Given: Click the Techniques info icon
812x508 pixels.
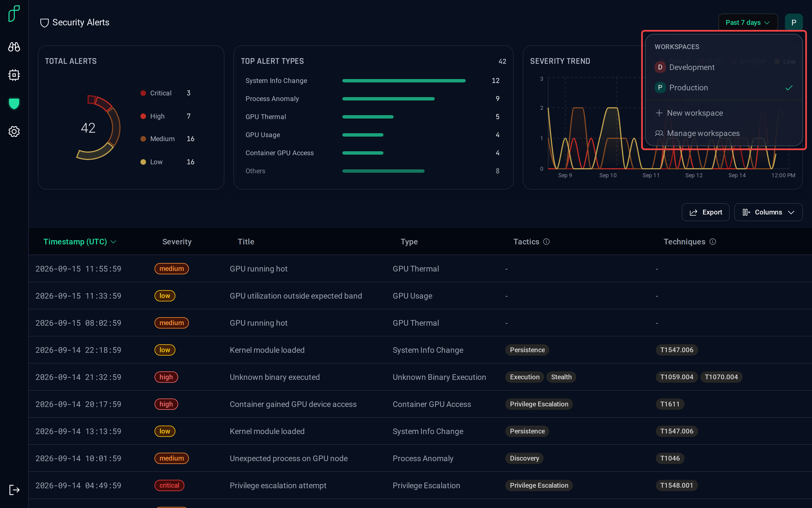Looking at the screenshot, I should 713,242.
